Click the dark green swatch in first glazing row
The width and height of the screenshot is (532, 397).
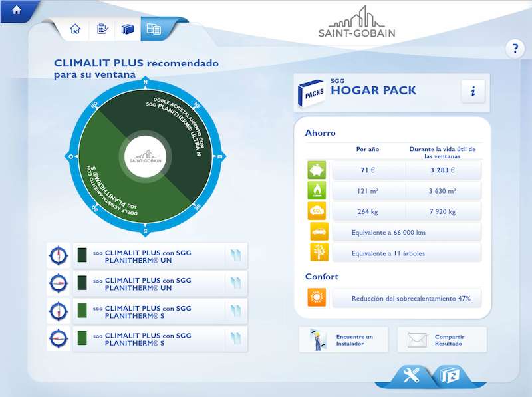tap(82, 255)
